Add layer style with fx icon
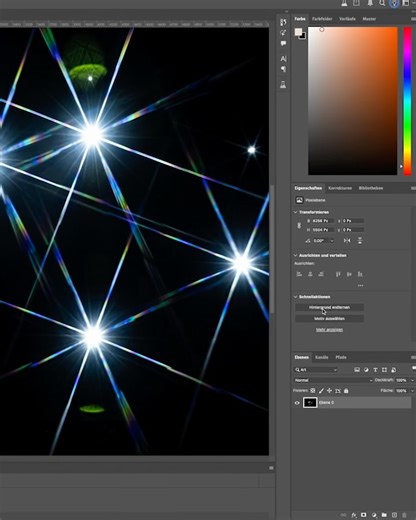 pos(354,515)
